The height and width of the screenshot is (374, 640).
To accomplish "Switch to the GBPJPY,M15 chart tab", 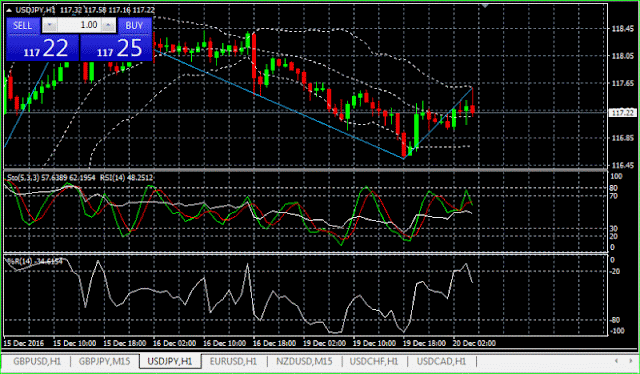I will coord(104,361).
